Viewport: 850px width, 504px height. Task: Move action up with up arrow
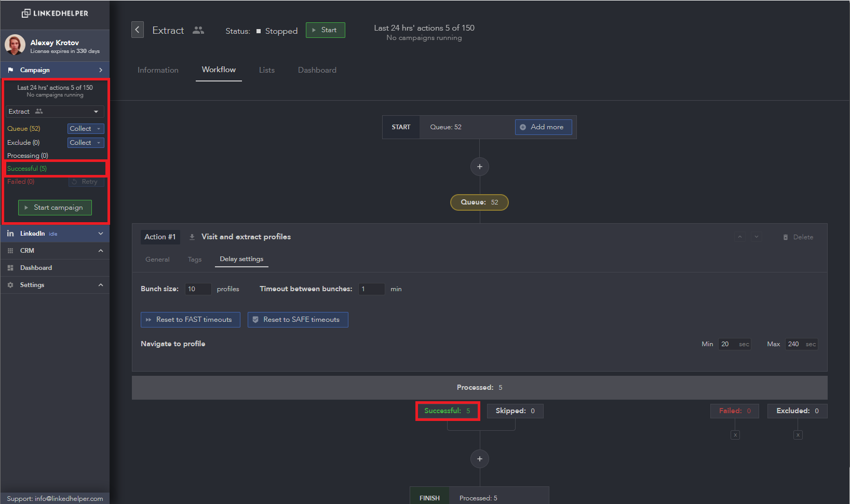740,237
